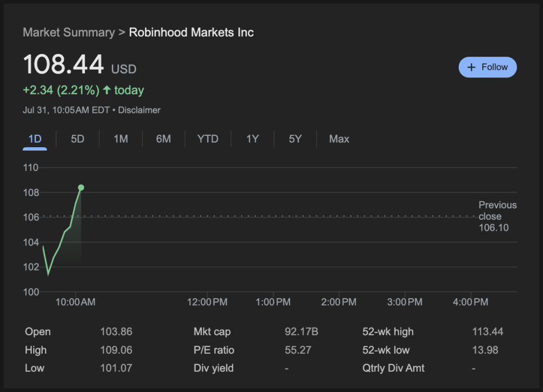Switch to the 6M chart tab
The width and height of the screenshot is (543, 392).
pyautogui.click(x=164, y=139)
